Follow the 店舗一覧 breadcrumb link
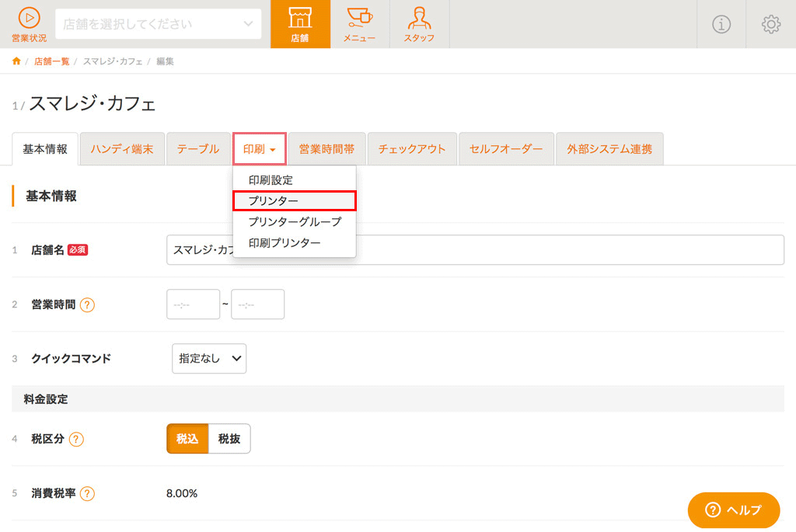796x532 pixels. coord(52,61)
